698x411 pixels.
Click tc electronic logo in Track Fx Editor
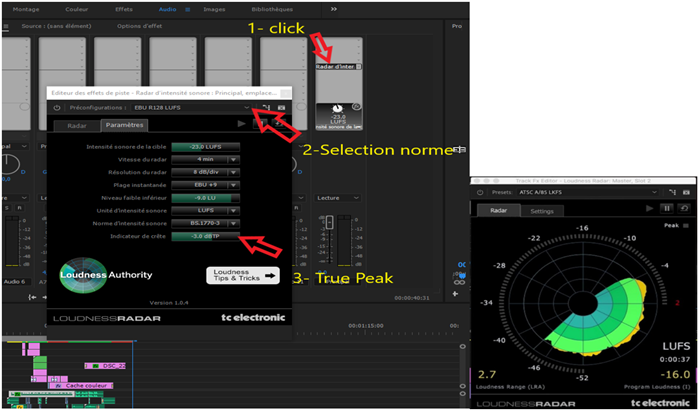[660, 403]
